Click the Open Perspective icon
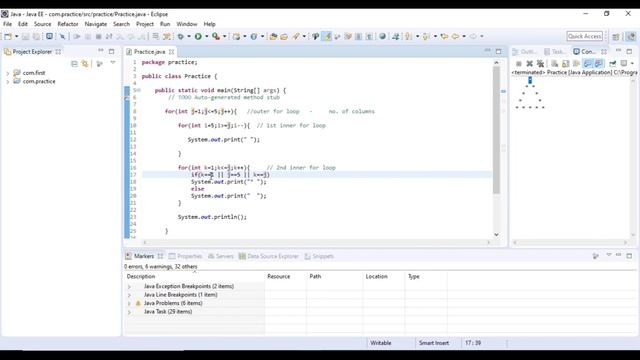 [616, 36]
